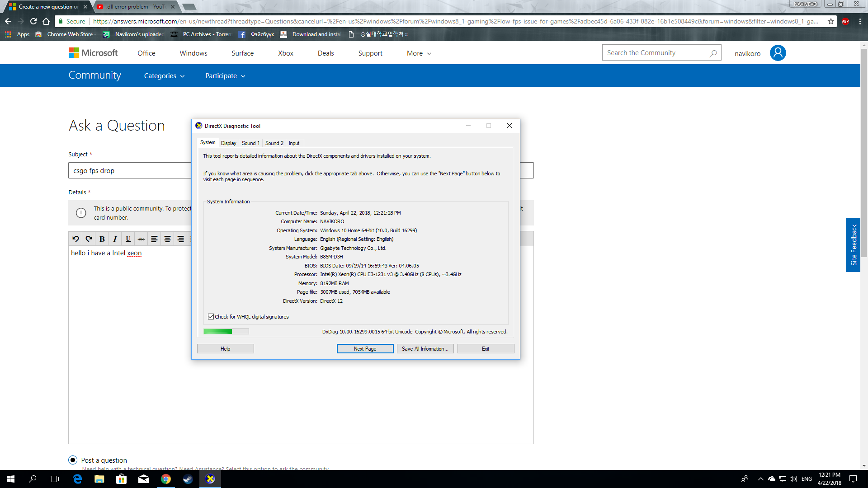Open Surface link in Microsoft header

click(x=243, y=53)
